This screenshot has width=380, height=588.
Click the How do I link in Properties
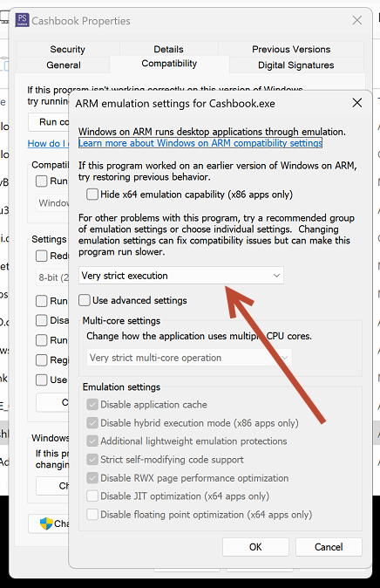[x=48, y=143]
